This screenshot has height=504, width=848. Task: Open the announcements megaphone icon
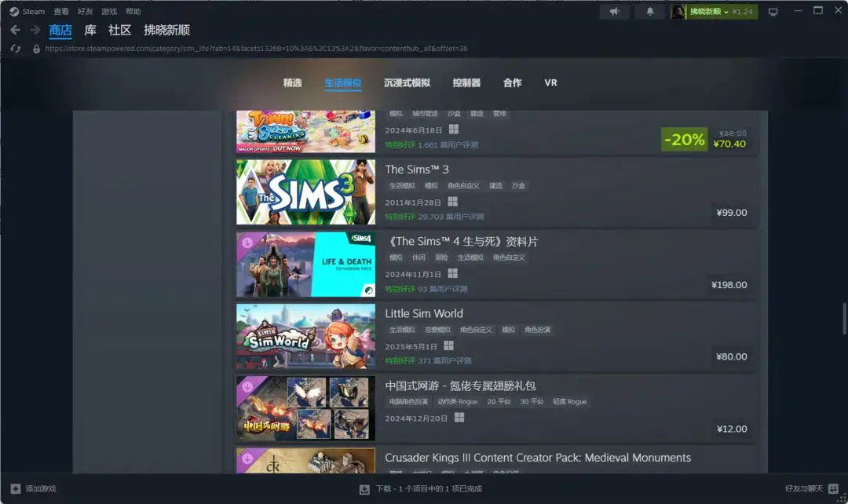click(x=614, y=11)
